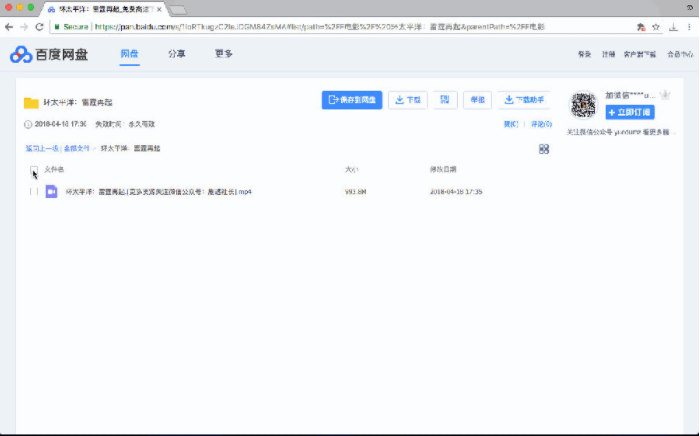Open the 网盘 tab

[x=129, y=54]
